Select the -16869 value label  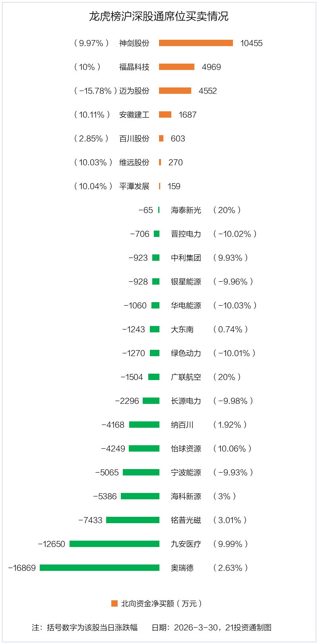pos(22,568)
